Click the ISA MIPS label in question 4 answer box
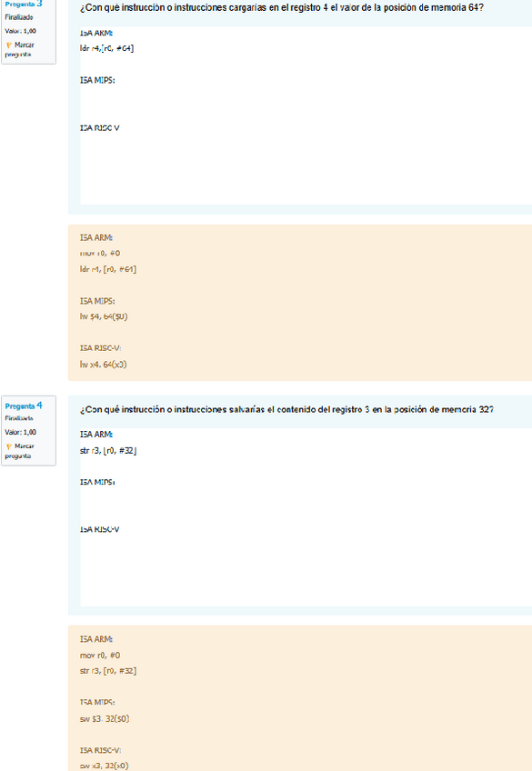Screen dimensions: 532x771 (x=97, y=482)
